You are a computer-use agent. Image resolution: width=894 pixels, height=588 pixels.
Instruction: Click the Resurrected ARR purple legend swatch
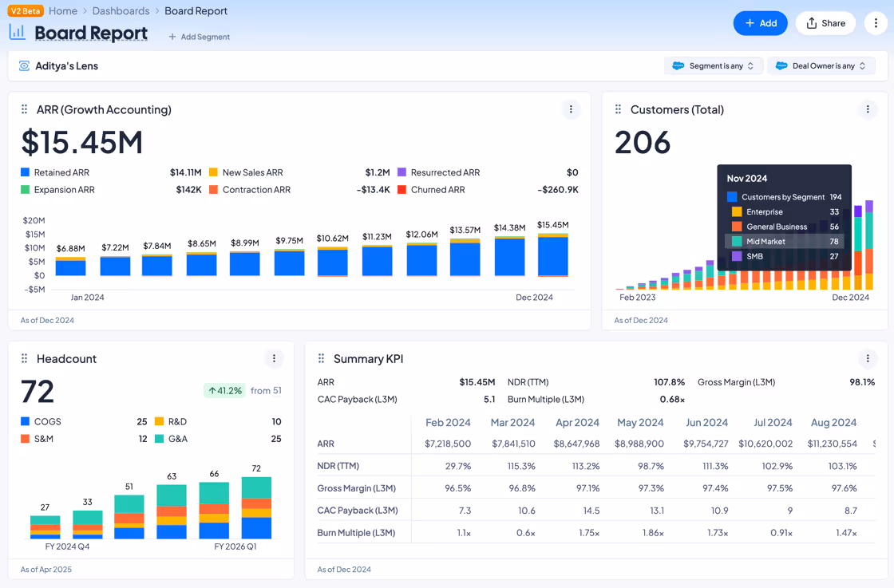tap(402, 172)
